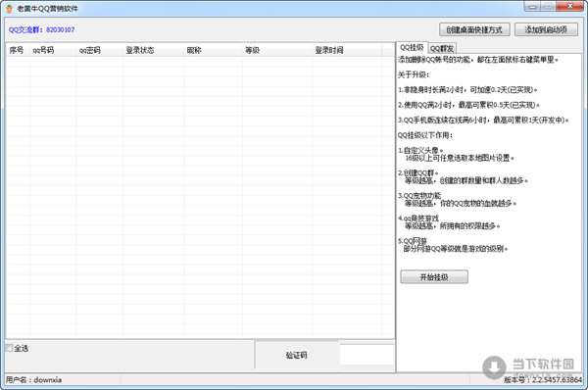Click the 验证码 button

[x=296, y=355]
